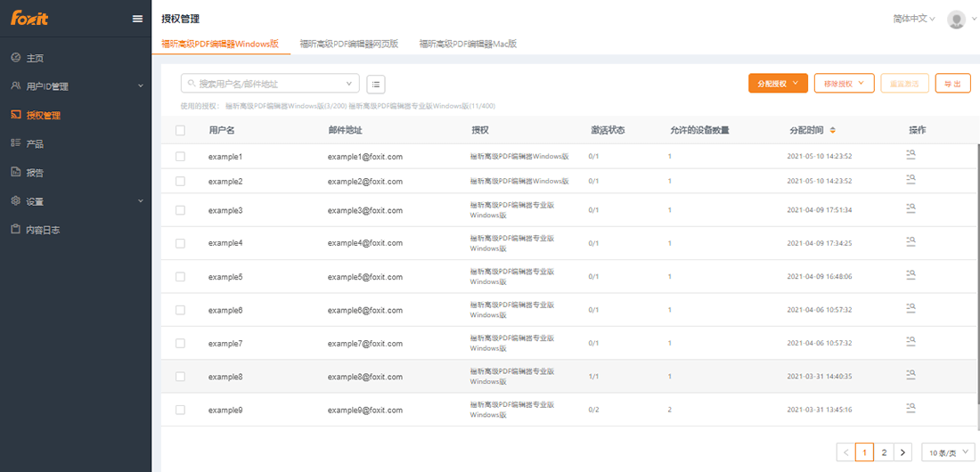Switch to 福昕高级PDF编辑器Windows版 tab
Image resolution: width=980 pixels, height=472 pixels.
[x=220, y=44]
